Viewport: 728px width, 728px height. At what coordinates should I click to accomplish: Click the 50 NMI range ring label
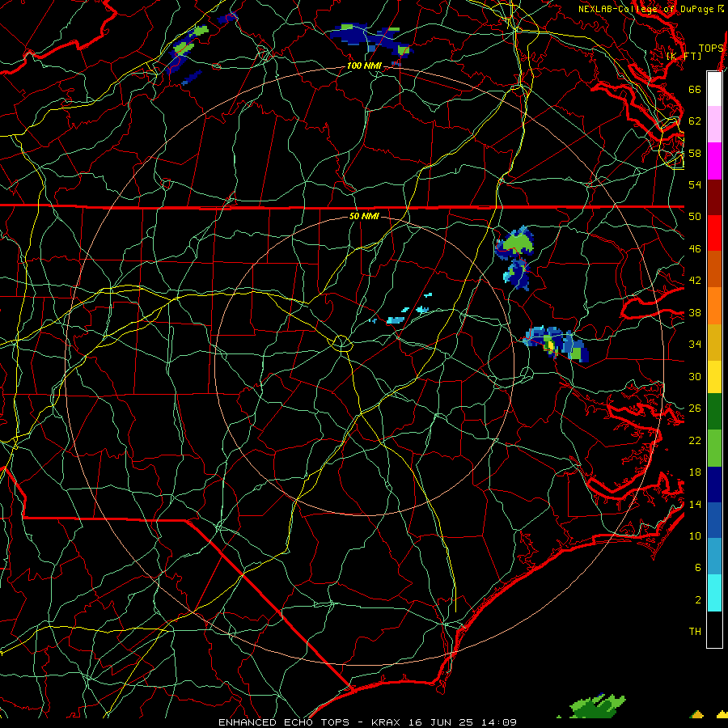point(364,216)
